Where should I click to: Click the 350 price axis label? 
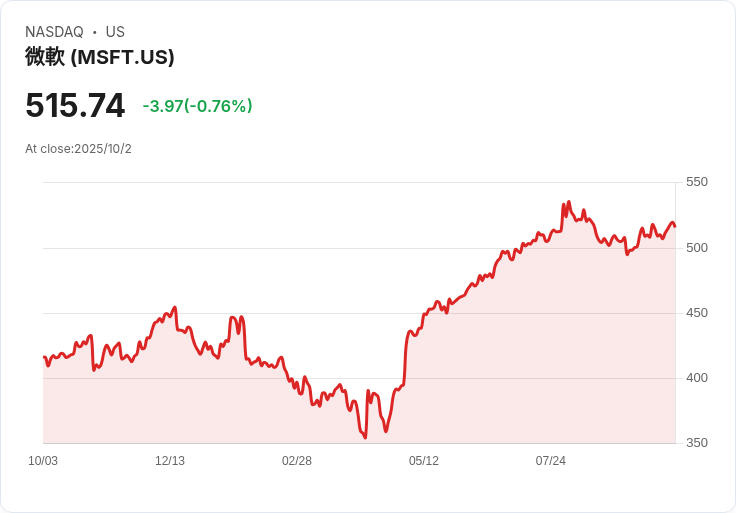click(697, 443)
